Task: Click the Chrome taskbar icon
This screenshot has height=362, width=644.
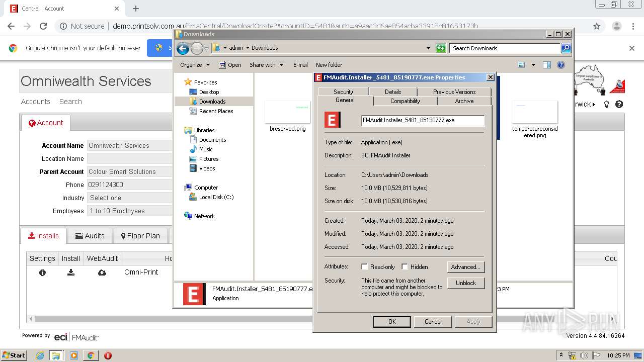Action: (x=91, y=355)
